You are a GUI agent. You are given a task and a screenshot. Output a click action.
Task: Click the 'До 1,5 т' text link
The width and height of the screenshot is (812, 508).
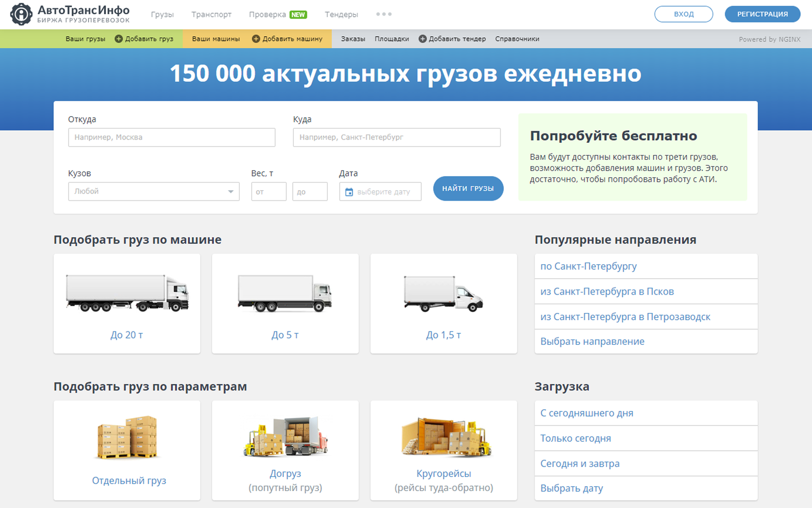(x=444, y=335)
